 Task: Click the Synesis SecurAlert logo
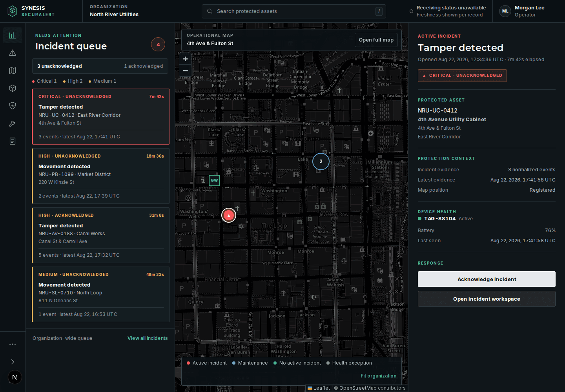(x=31, y=11)
